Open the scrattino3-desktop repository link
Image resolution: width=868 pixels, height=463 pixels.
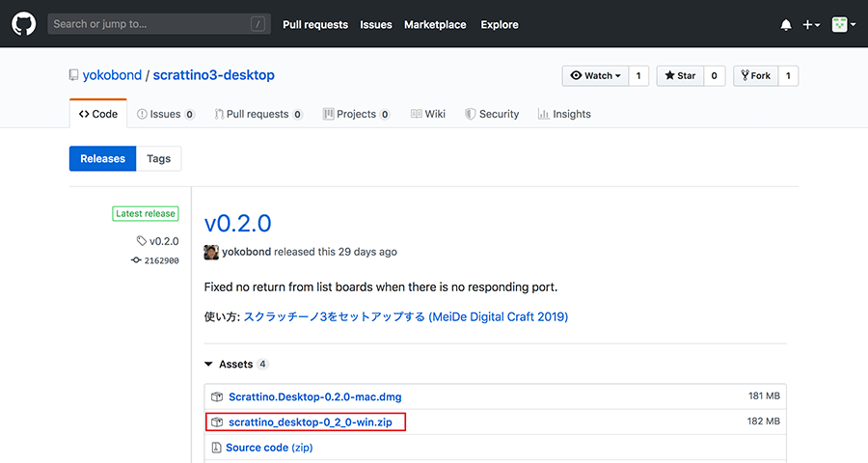tap(214, 75)
